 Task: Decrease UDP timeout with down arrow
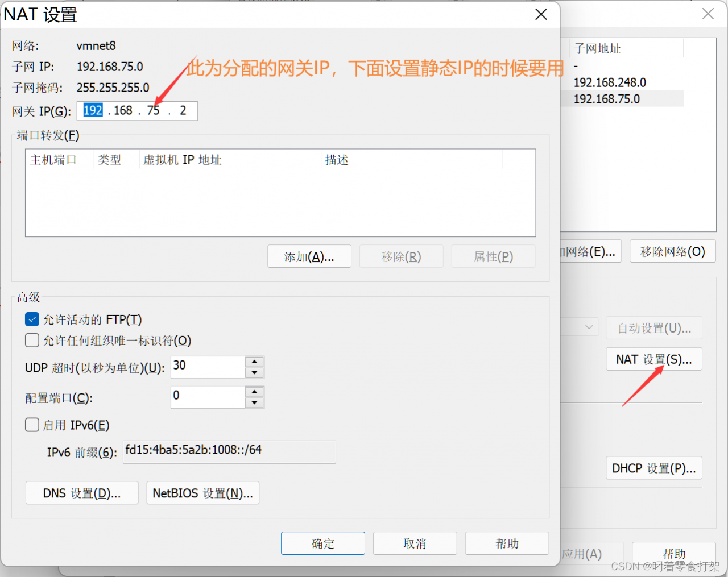click(254, 373)
